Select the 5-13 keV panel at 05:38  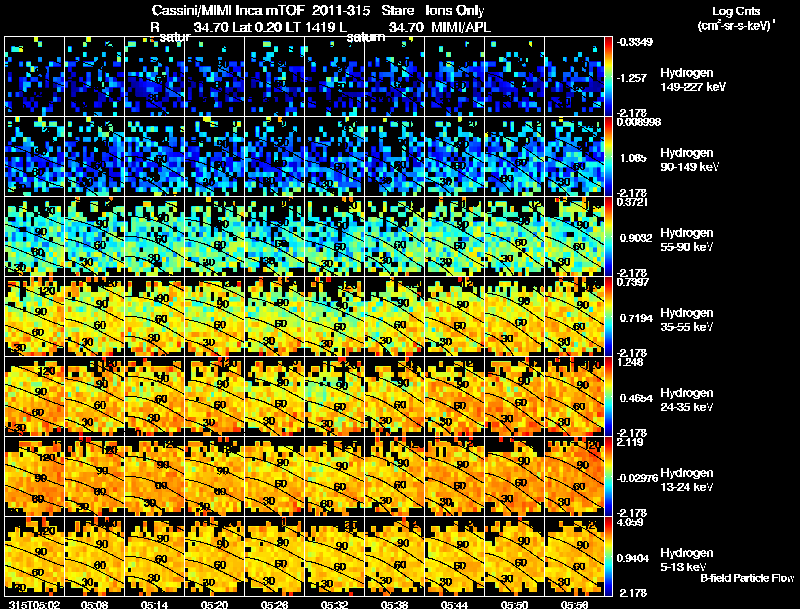tap(394, 556)
